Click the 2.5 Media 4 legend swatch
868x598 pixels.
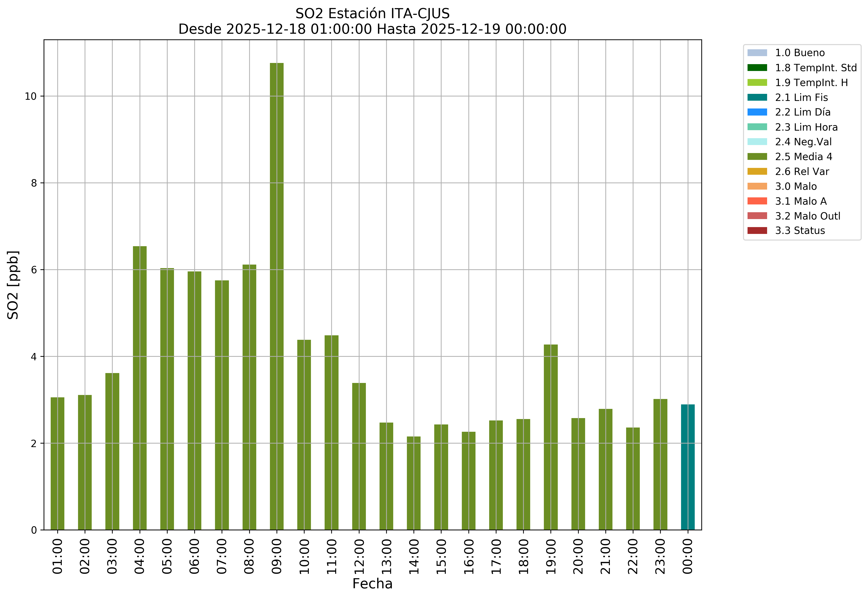click(757, 157)
